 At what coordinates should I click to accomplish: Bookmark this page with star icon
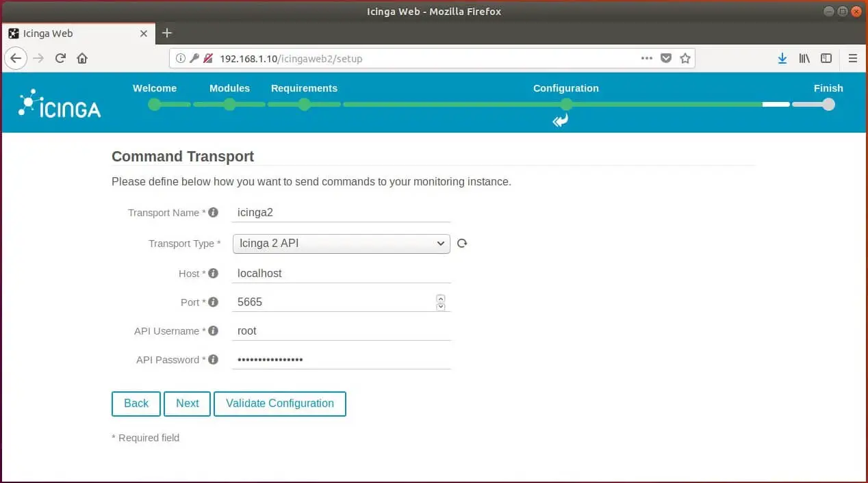pyautogui.click(x=685, y=58)
